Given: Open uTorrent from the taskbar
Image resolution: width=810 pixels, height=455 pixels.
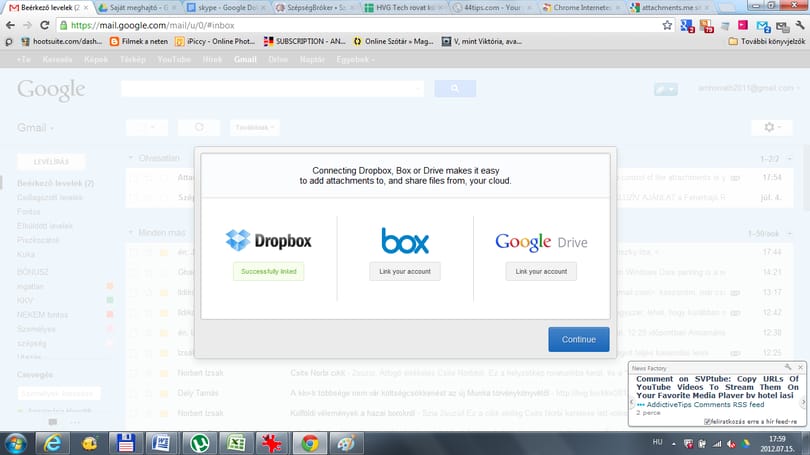Looking at the screenshot, I should pos(199,443).
